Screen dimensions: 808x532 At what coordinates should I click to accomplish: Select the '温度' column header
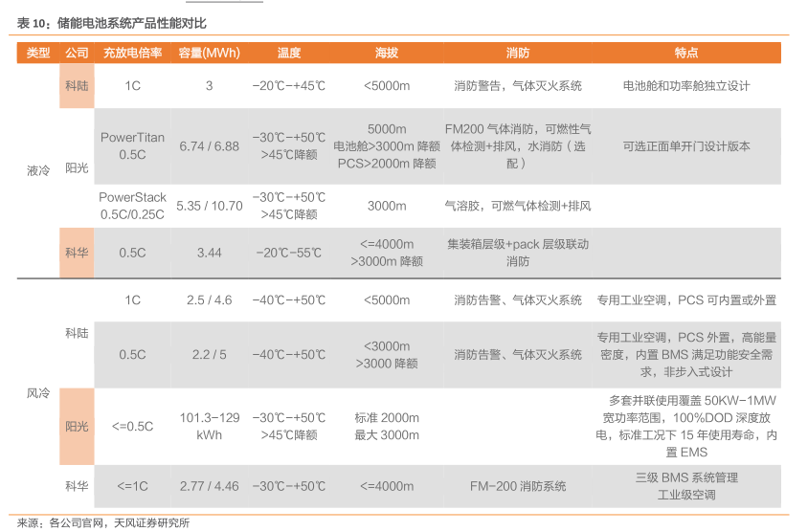pyautogui.click(x=289, y=53)
